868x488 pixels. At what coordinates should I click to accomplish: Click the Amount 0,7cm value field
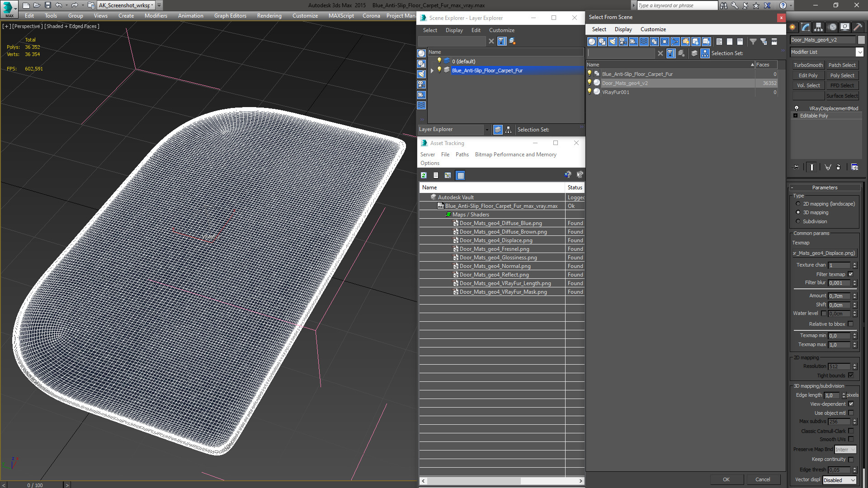click(x=839, y=296)
